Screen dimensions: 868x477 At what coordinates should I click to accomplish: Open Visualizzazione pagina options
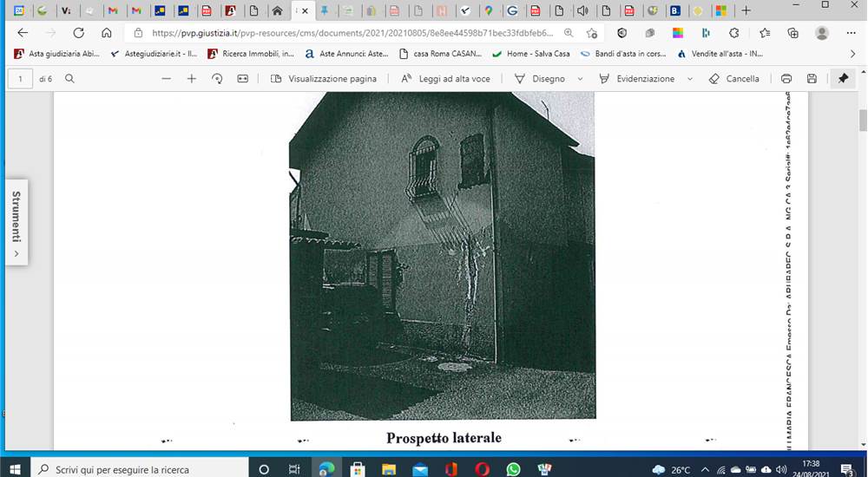tap(324, 79)
